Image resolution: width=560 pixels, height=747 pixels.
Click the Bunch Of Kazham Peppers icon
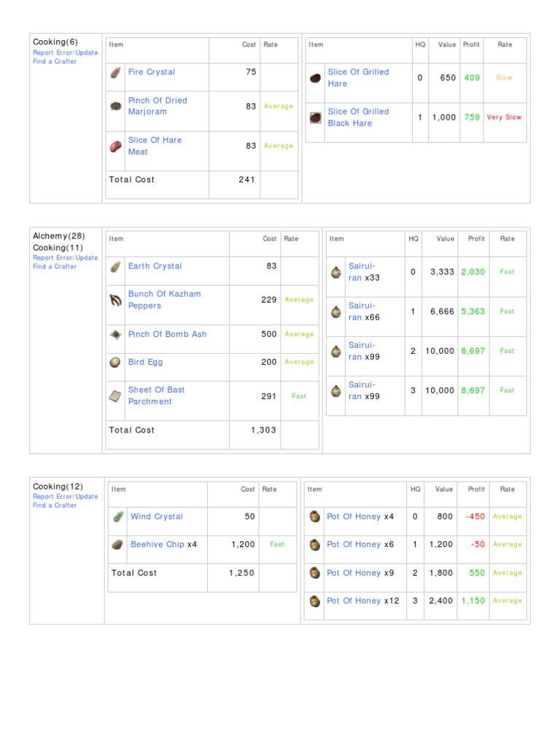(x=115, y=300)
